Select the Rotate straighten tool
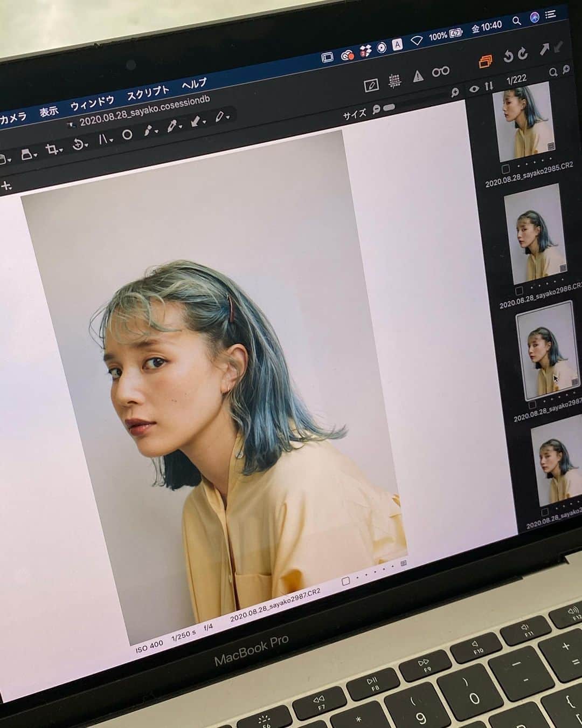Image resolution: width=582 pixels, height=728 pixels. tap(79, 145)
